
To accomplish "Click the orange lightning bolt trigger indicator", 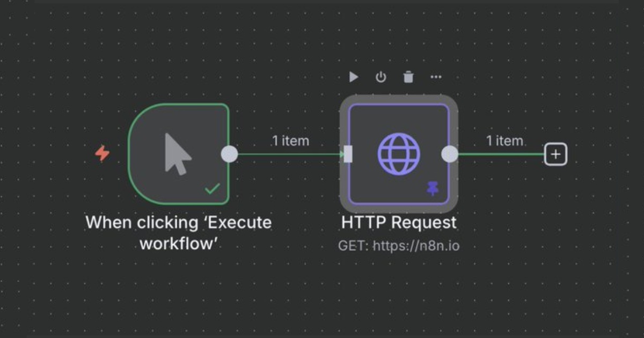I will 102,153.
